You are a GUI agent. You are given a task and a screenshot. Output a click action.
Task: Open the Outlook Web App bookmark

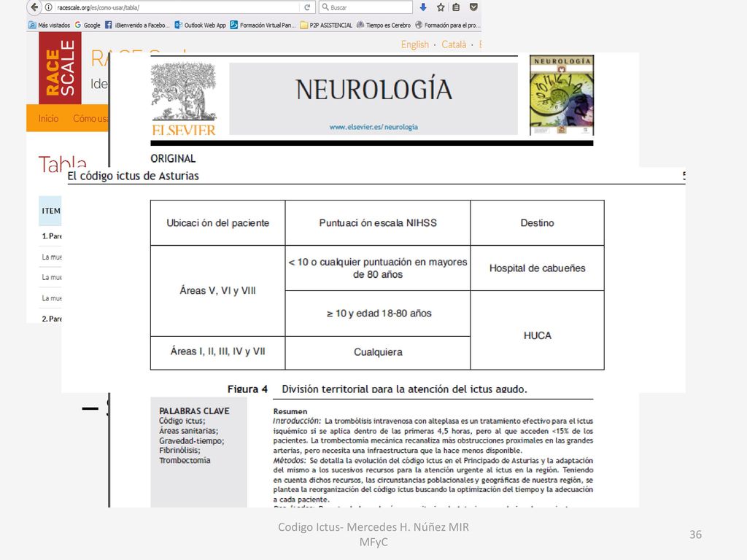[x=200, y=26]
